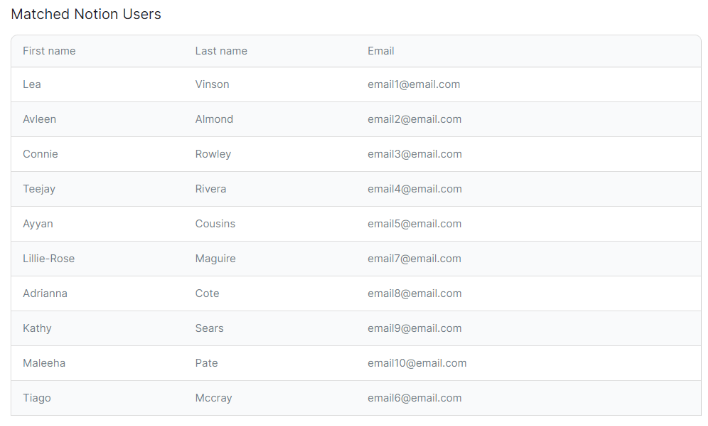This screenshot has height=426, width=708.
Task: Click last name Sears
Action: click(x=209, y=328)
